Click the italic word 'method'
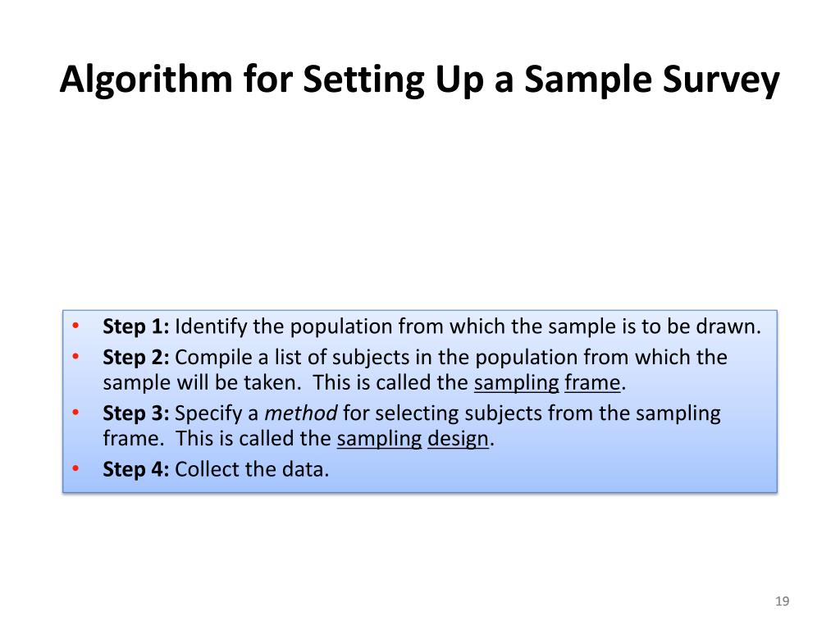Screen dimensions: 840x630 (x=301, y=413)
